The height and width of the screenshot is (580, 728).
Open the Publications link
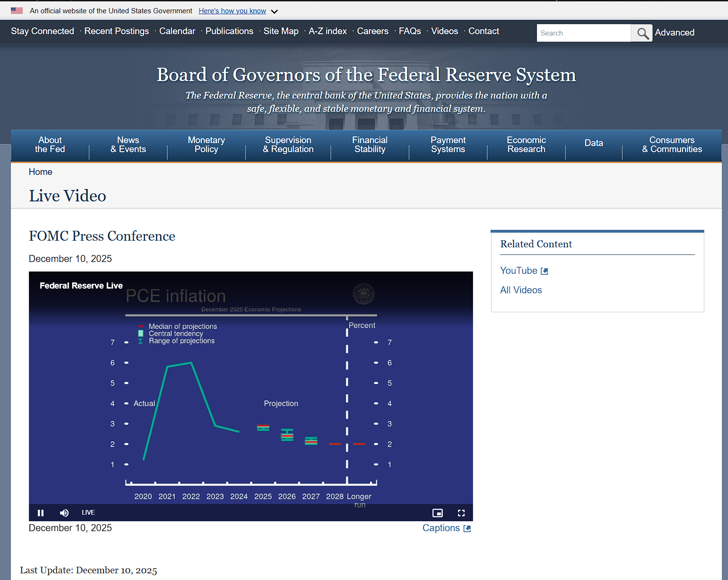229,31
